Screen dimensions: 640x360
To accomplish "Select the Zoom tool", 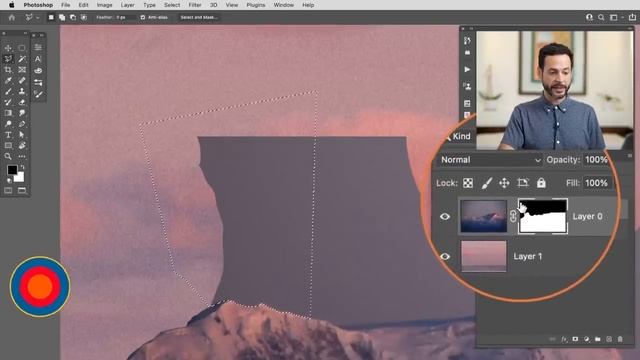I will (8, 156).
